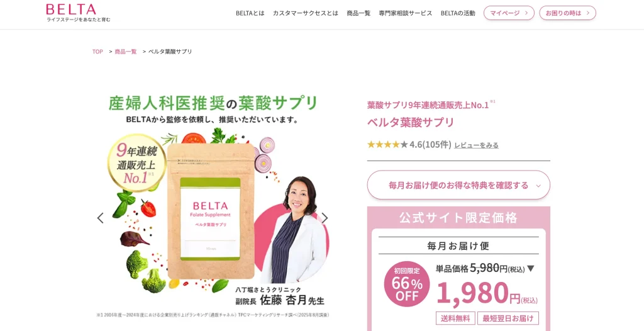Click the triangle next to 単品価格 5,980円

pyautogui.click(x=531, y=269)
